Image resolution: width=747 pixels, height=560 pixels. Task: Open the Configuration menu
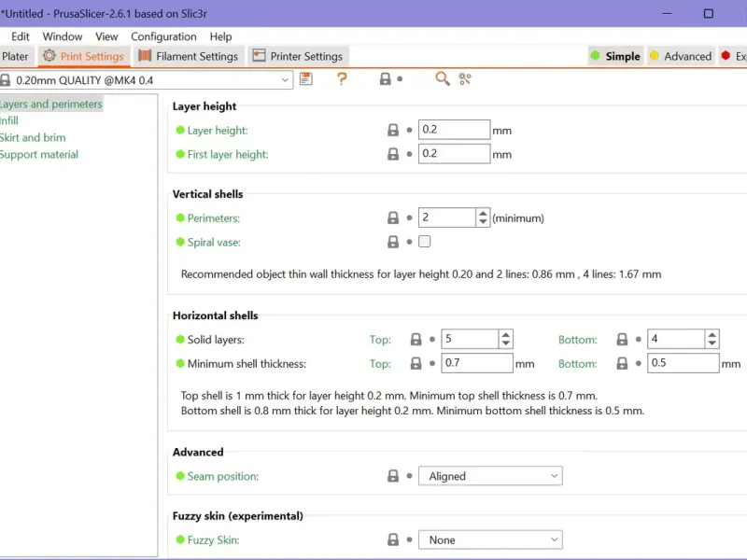(163, 36)
